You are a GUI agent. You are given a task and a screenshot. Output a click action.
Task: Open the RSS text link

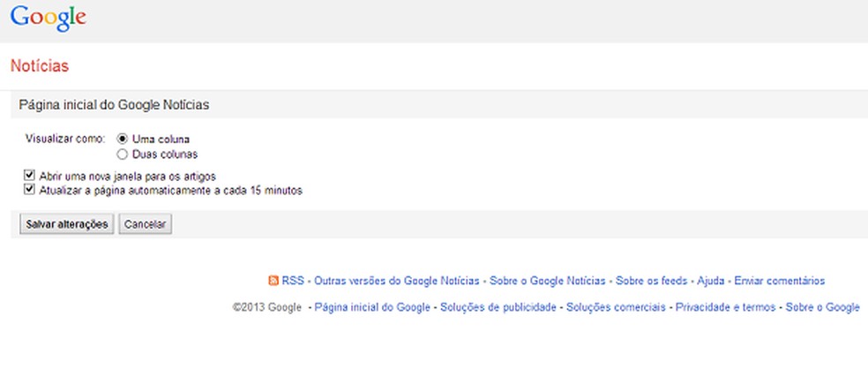[x=293, y=281]
